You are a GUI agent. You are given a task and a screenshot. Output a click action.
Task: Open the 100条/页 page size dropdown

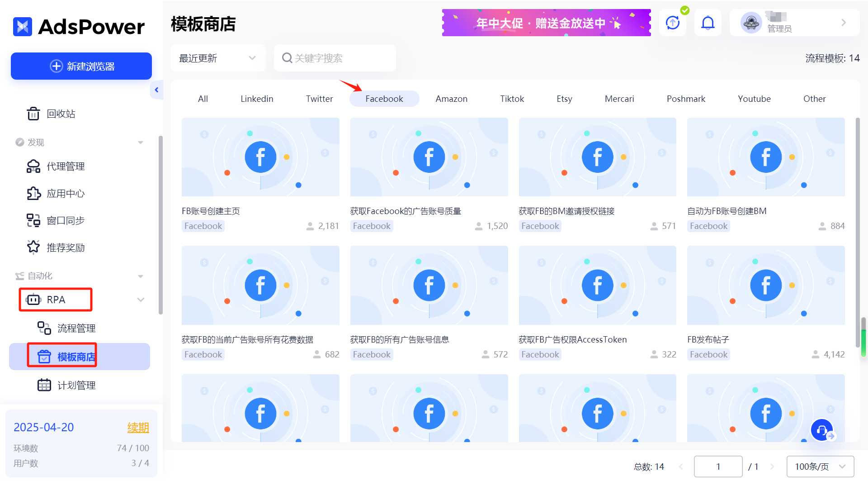click(820, 467)
